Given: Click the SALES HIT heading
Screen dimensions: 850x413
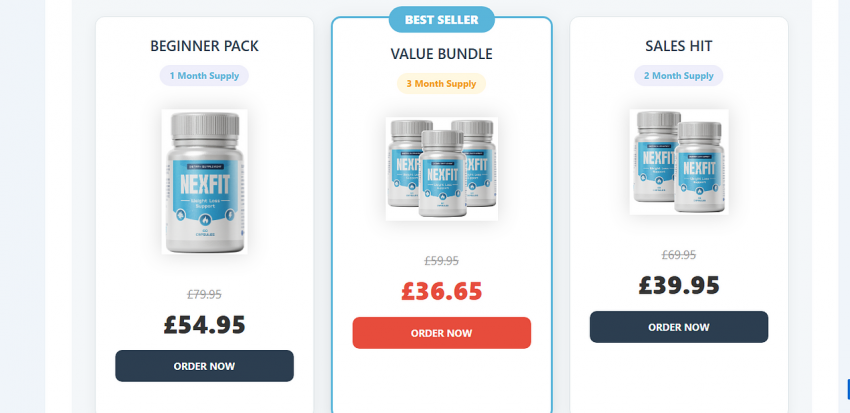Looking at the screenshot, I should pyautogui.click(x=679, y=46).
